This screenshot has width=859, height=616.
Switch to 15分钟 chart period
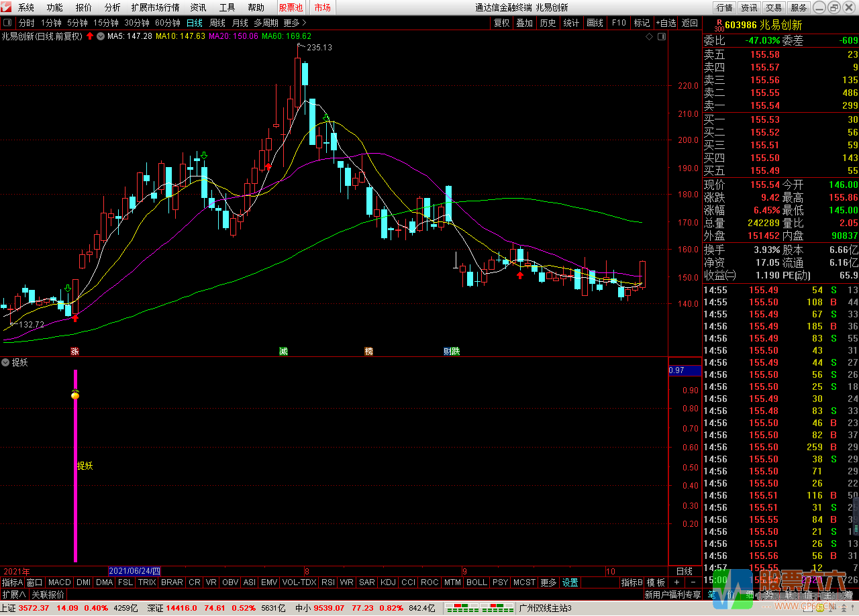pos(106,23)
